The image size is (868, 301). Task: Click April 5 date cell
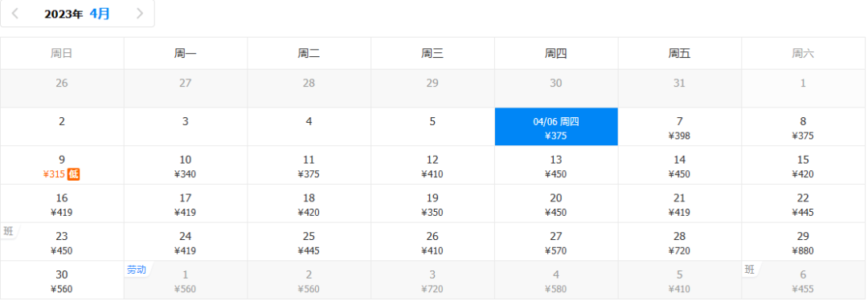coord(432,127)
